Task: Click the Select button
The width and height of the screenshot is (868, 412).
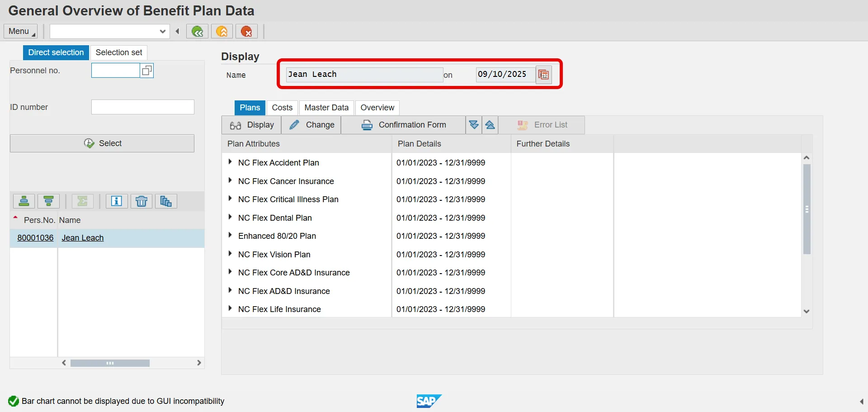Action: pyautogui.click(x=102, y=143)
